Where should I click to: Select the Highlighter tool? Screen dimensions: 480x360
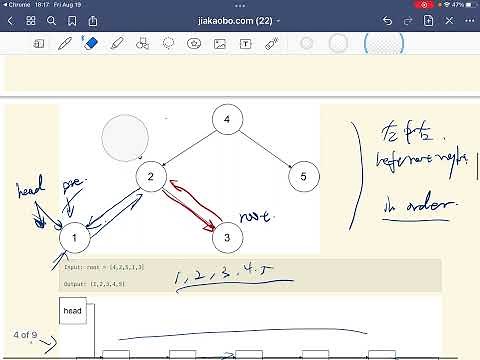[117, 44]
